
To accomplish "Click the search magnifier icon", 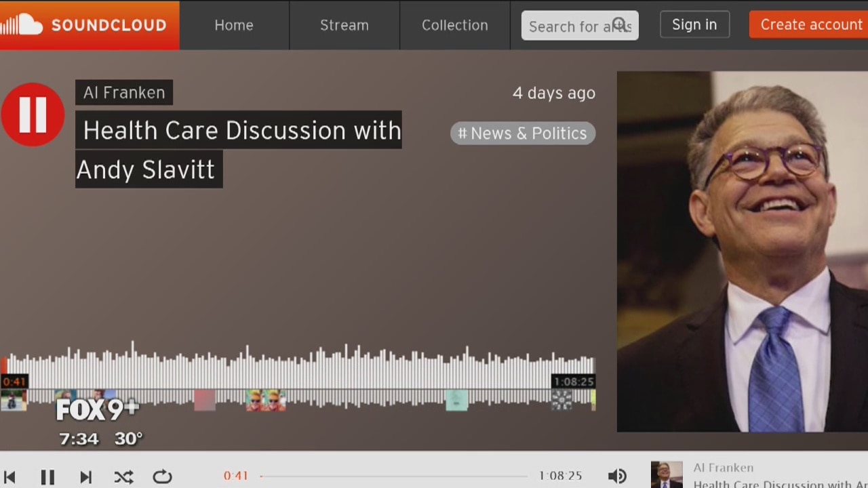I will point(619,25).
